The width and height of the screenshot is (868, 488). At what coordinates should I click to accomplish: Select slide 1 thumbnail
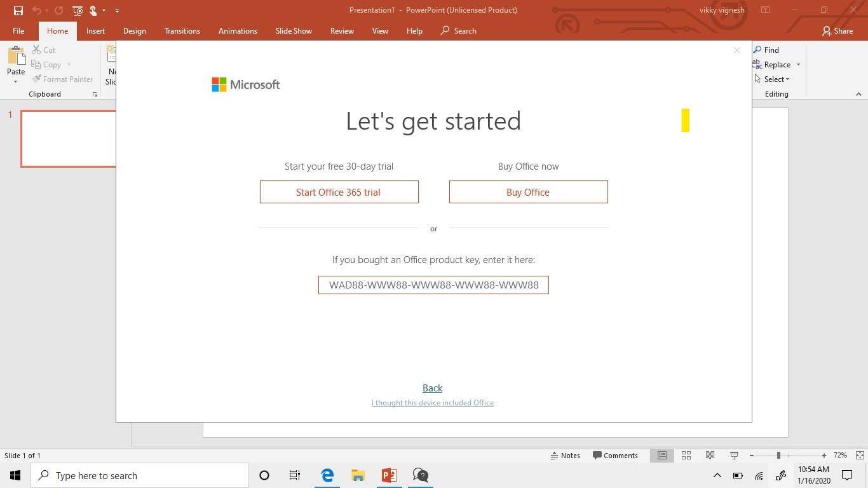point(69,139)
